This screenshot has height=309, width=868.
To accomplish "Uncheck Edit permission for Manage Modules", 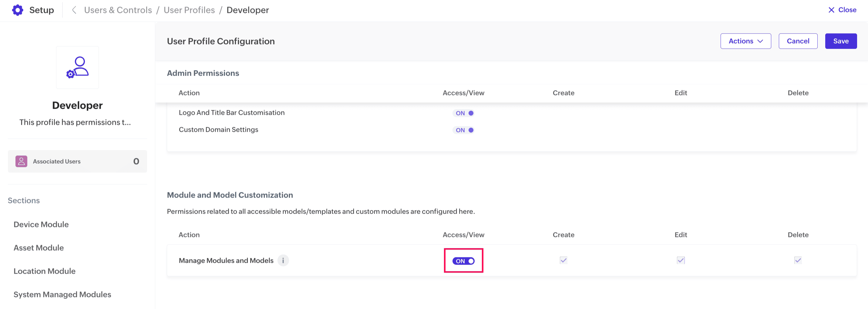I will [681, 260].
